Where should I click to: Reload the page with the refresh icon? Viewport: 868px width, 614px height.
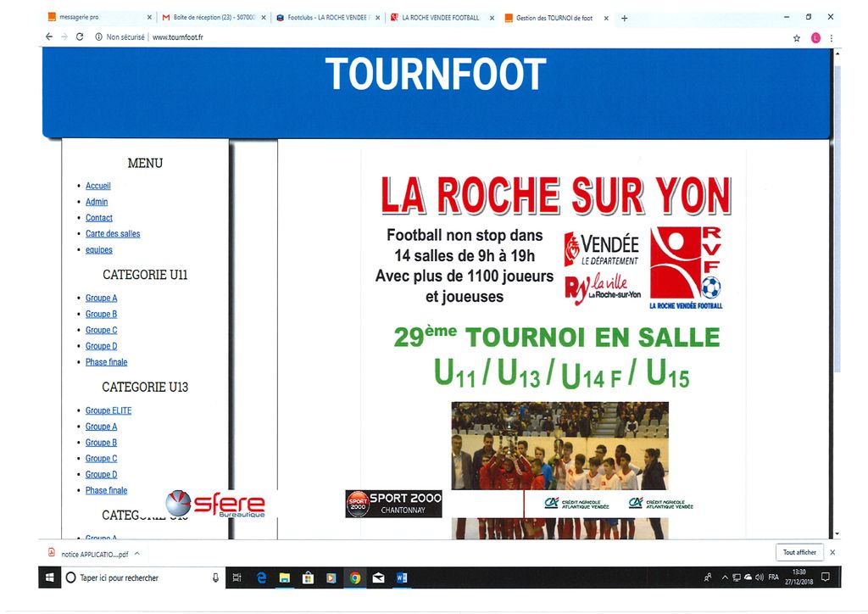coord(80,37)
